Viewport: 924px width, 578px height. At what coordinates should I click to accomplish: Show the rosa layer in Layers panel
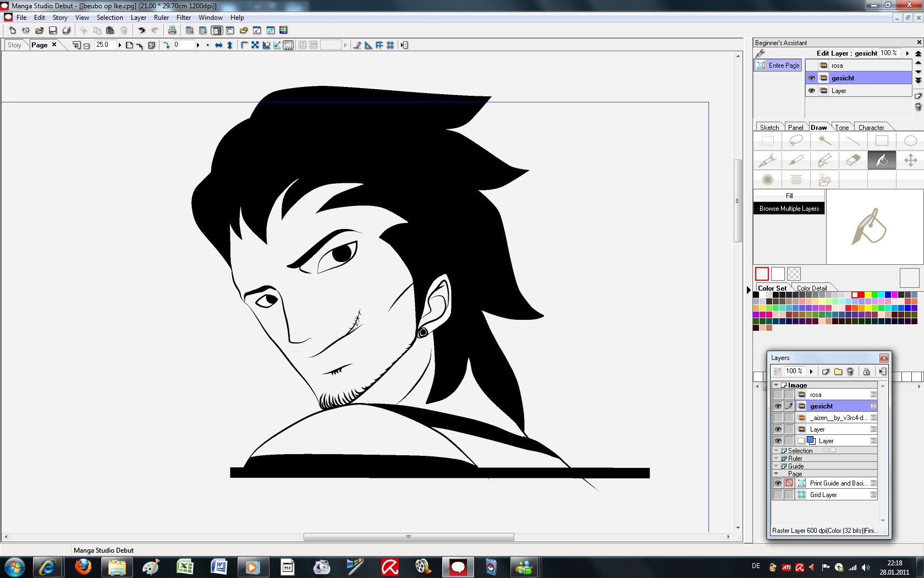(x=778, y=395)
